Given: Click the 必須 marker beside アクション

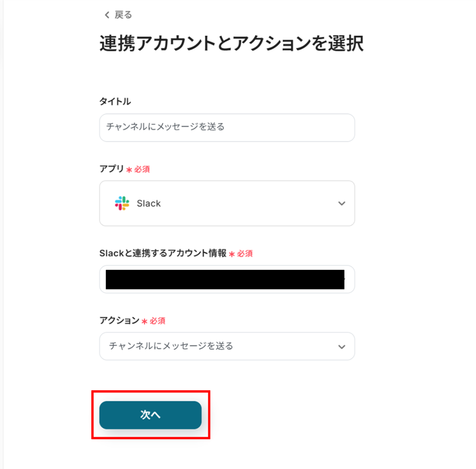Looking at the screenshot, I should click(157, 321).
